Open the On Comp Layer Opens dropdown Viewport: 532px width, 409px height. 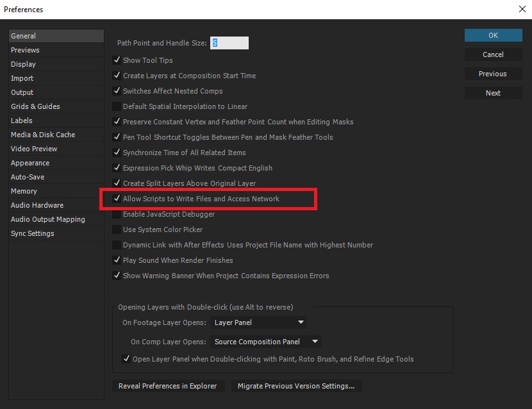[265, 342]
